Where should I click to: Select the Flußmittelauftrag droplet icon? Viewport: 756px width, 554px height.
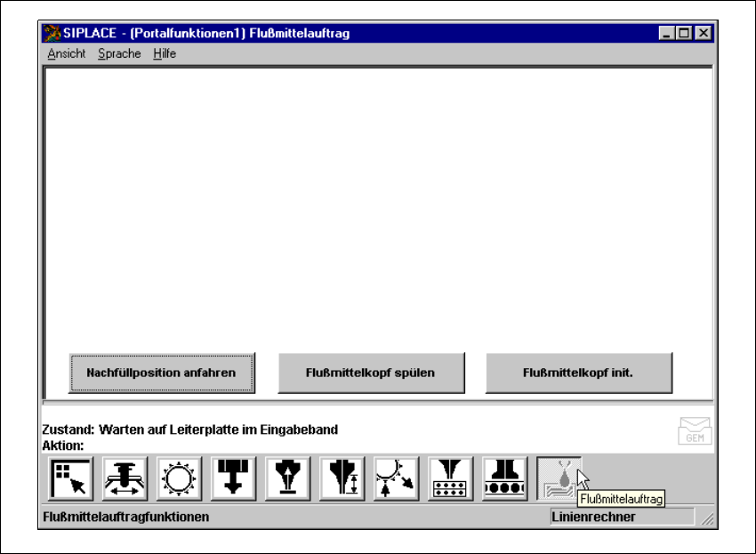point(559,478)
